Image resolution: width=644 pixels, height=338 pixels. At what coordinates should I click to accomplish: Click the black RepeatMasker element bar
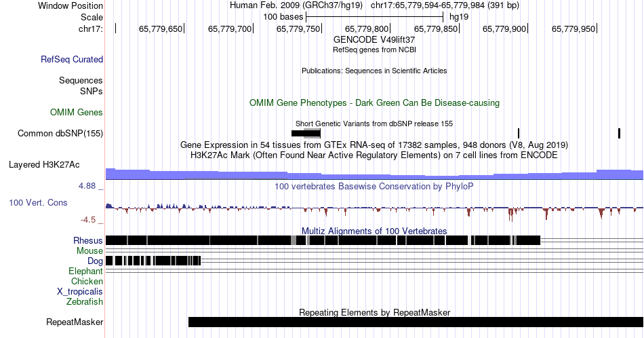click(416, 322)
